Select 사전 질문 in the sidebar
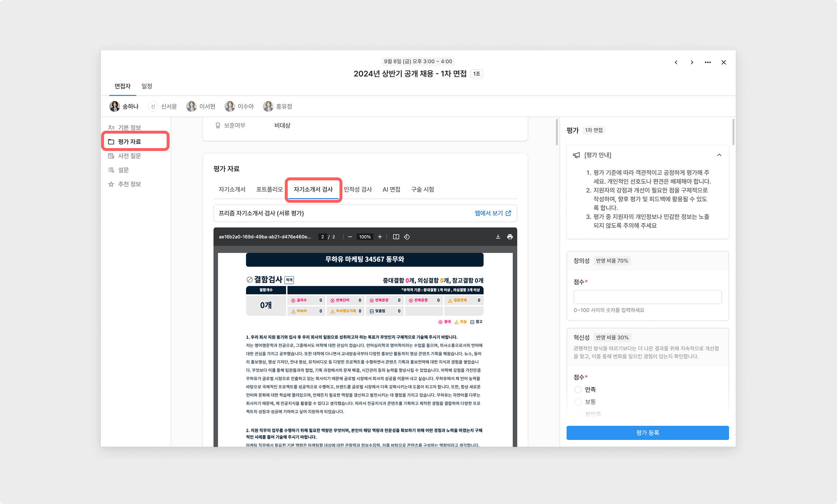 coord(129,156)
